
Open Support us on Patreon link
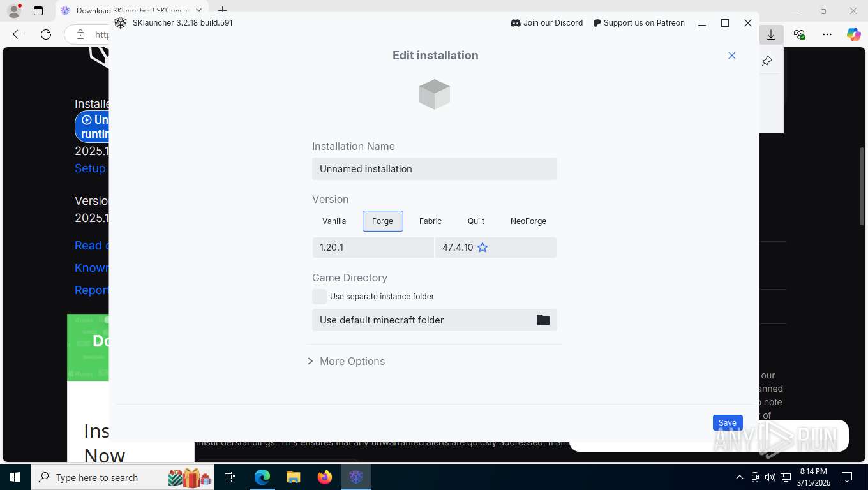pyautogui.click(x=639, y=23)
